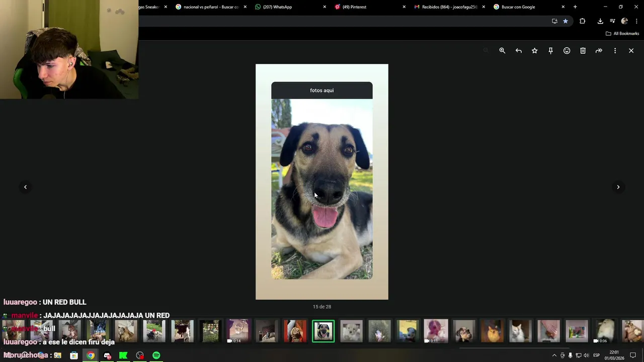Close the Pinterest tab
Viewport: 644px width, 362px height.
point(404,7)
